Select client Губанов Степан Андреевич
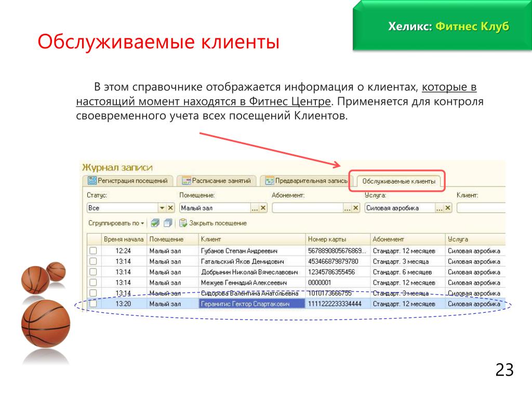This screenshot has width=532, height=399. coord(239,251)
